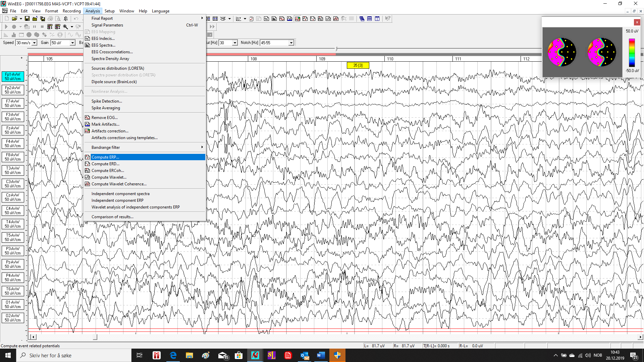This screenshot has width=644, height=362.
Task: Click the montage 2 monitor icon
Action: pos(58,27)
